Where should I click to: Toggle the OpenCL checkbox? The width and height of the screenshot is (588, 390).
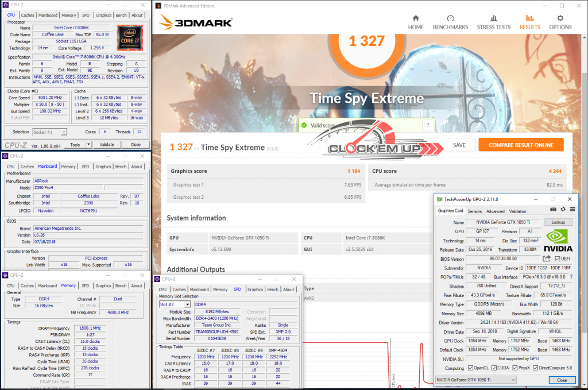coord(470,368)
